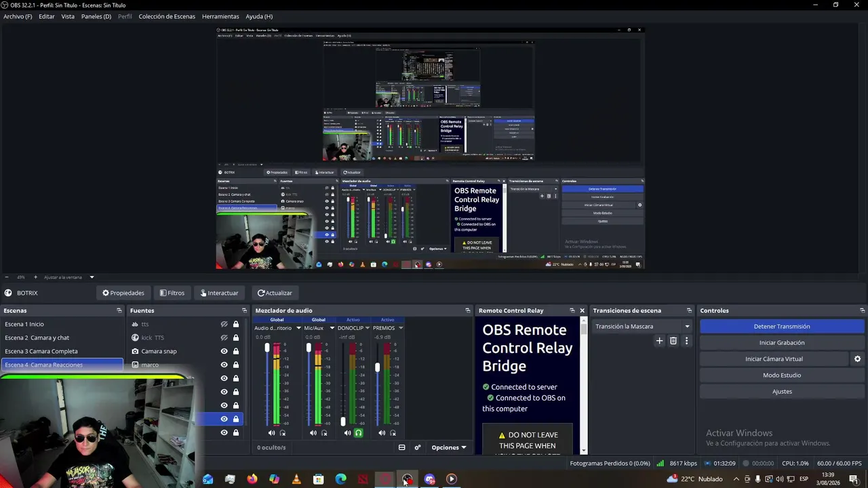Screen dimensions: 868x488
Task: Mute the Mic/Aux channel
Action: click(x=313, y=433)
